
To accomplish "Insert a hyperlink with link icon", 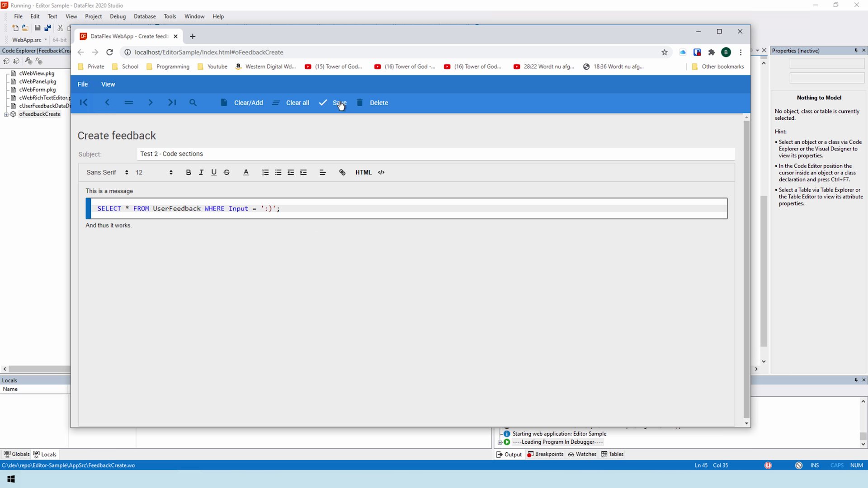I will (342, 172).
